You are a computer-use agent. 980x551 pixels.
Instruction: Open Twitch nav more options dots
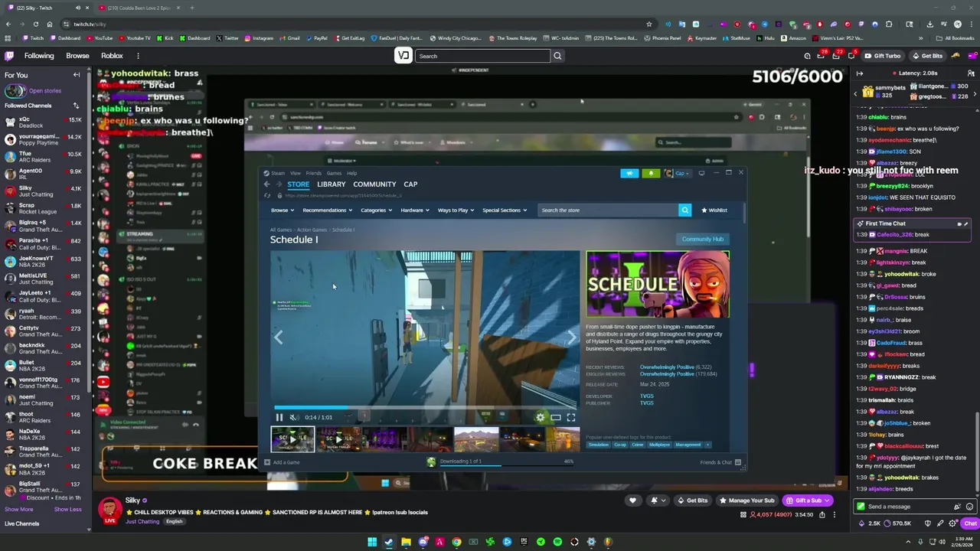tap(138, 56)
